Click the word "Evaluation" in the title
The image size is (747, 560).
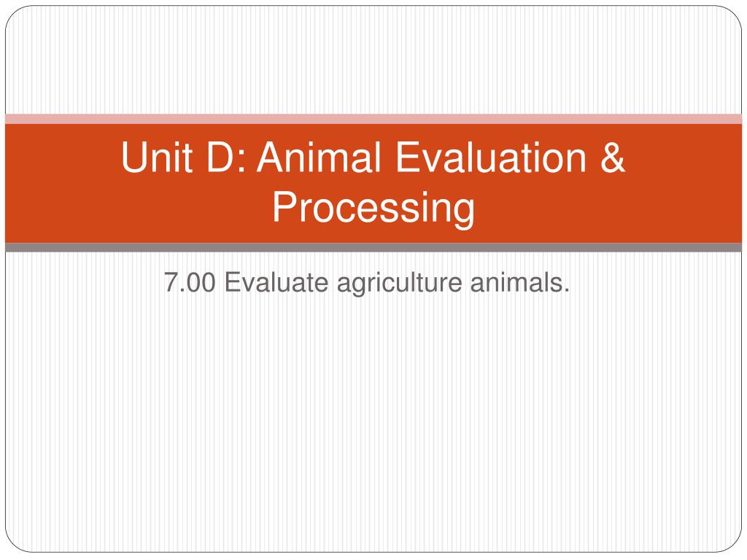tap(491, 157)
